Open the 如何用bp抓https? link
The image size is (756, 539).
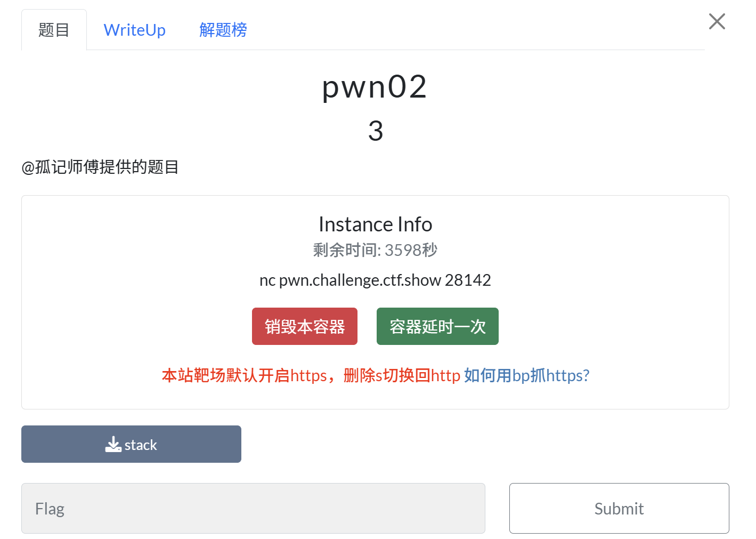click(x=526, y=375)
